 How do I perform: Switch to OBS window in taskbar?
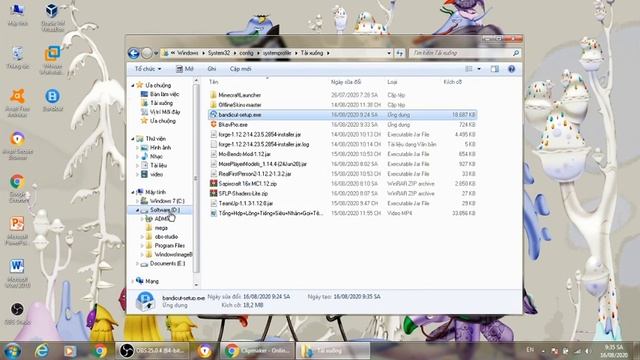pos(152,351)
